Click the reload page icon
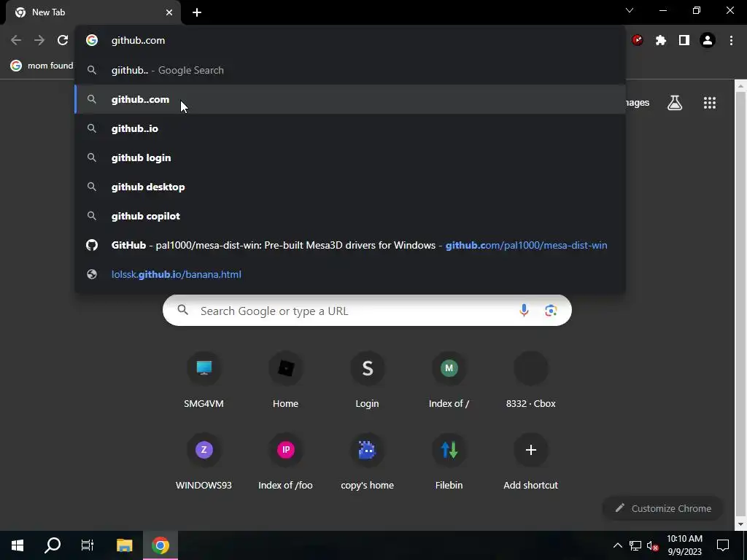Image resolution: width=747 pixels, height=560 pixels. pos(63,41)
